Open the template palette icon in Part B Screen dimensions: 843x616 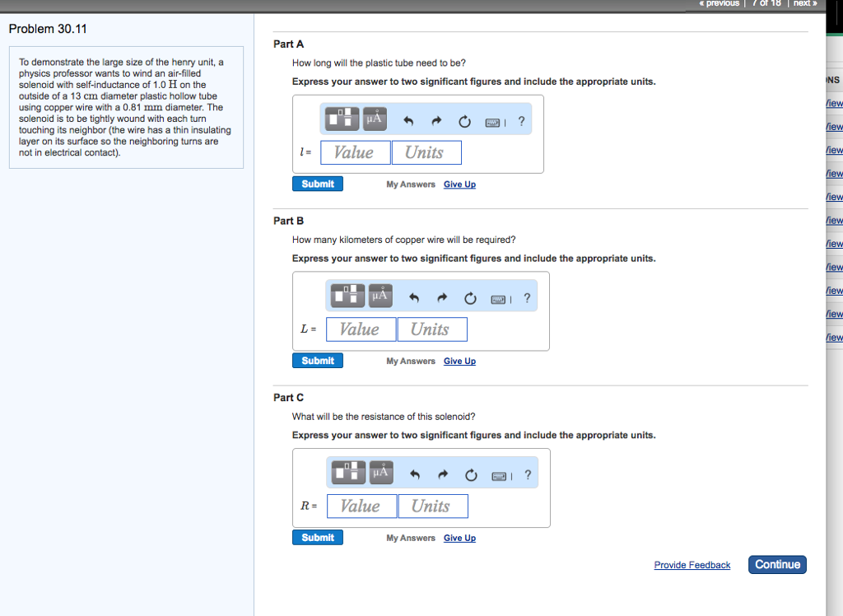(347, 295)
